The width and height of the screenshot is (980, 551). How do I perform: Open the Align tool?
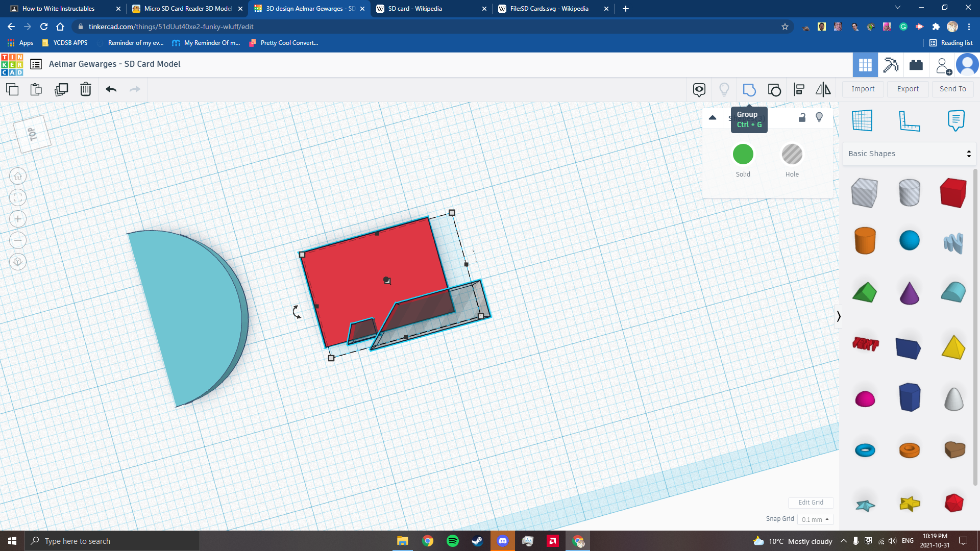tap(799, 90)
